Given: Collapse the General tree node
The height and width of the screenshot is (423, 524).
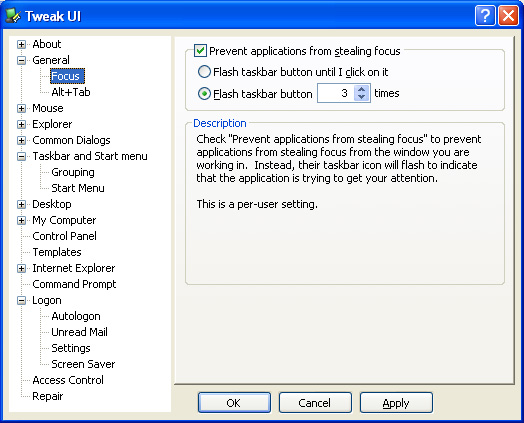Looking at the screenshot, I should 21,60.
